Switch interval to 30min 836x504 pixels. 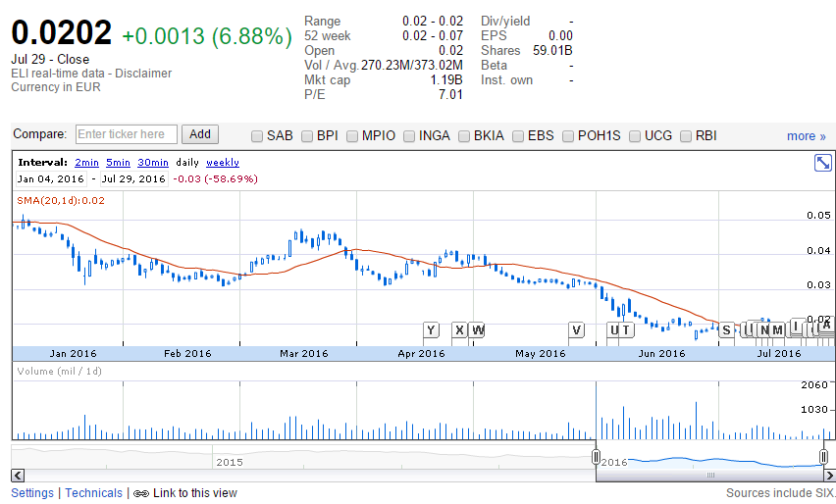153,163
